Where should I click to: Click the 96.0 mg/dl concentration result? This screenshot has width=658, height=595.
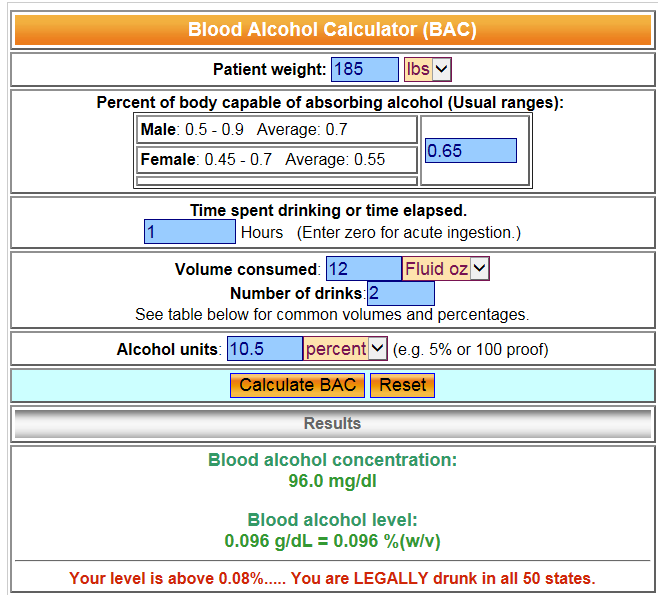332,481
